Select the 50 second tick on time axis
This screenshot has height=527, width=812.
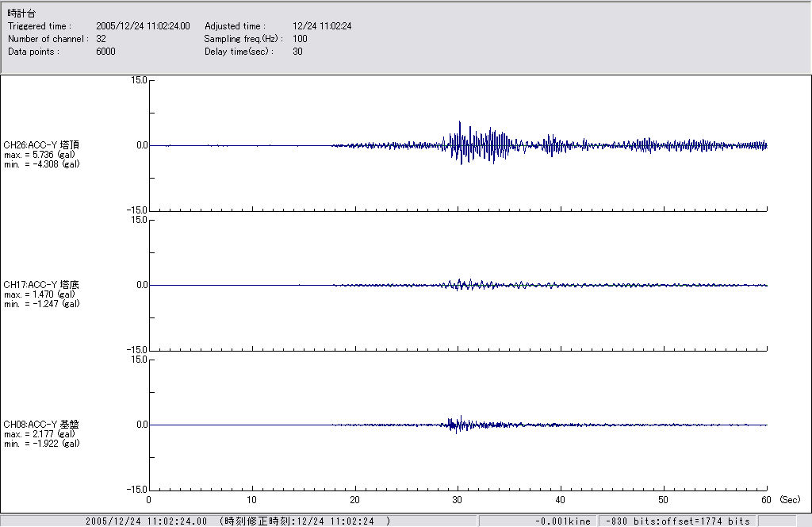(x=663, y=500)
